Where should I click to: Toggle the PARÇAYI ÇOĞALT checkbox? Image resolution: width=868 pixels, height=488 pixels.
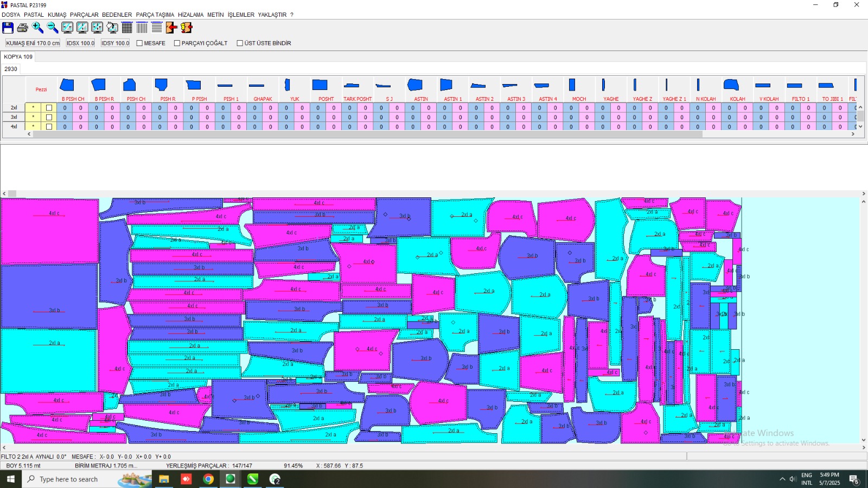[x=177, y=43]
